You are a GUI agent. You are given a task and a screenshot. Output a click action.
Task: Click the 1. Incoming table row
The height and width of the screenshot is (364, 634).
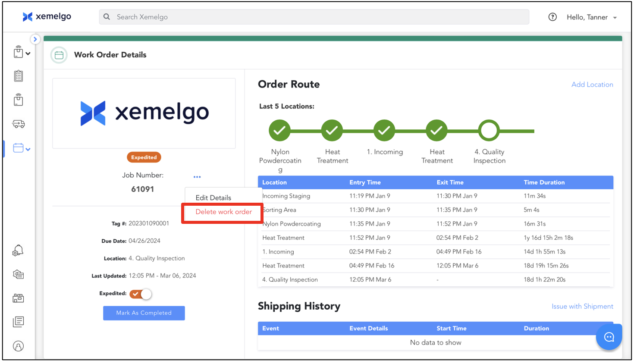point(436,252)
